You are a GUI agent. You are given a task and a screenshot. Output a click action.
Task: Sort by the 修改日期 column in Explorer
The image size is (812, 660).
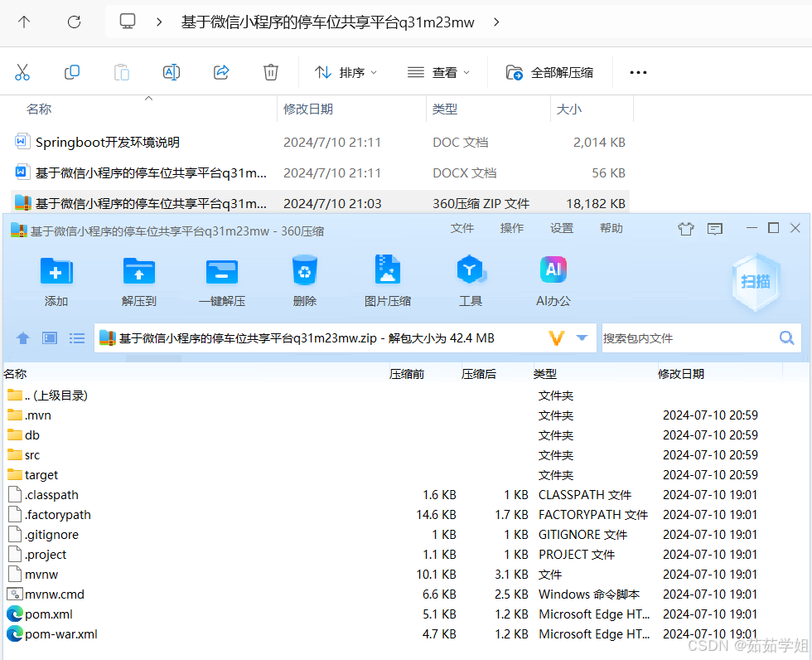coord(308,109)
